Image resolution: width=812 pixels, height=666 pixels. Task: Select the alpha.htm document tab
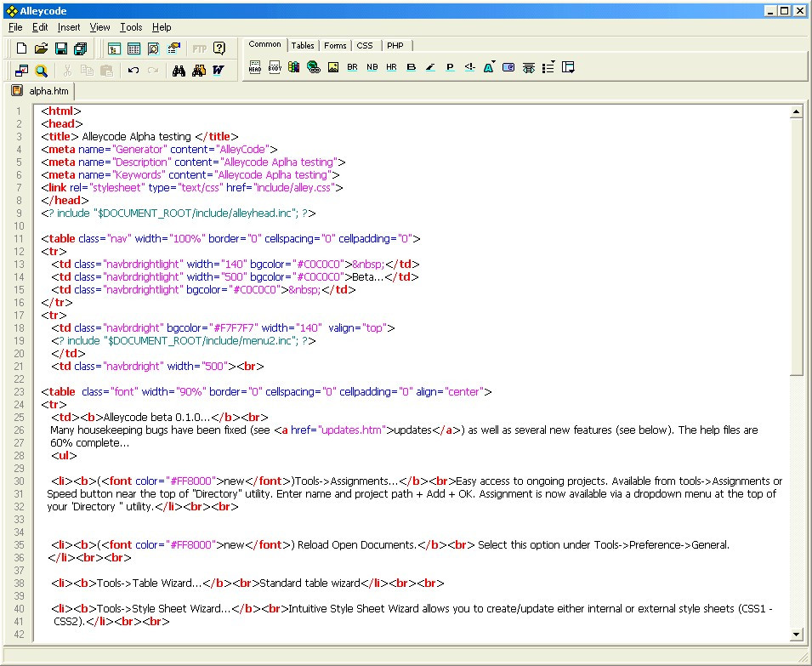(42, 91)
